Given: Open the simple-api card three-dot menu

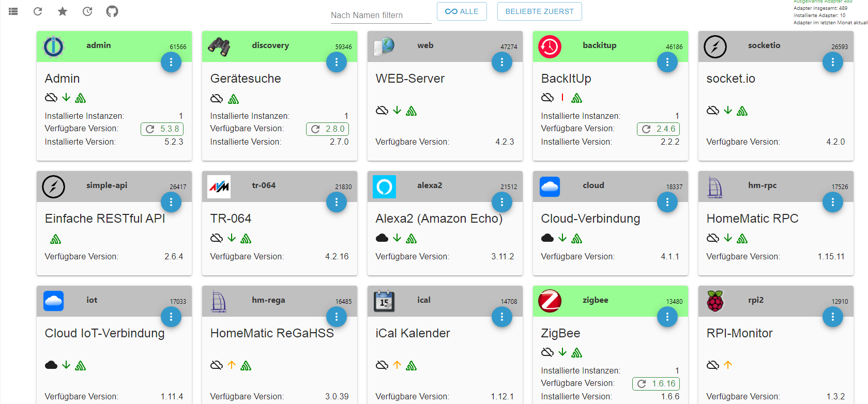Looking at the screenshot, I should [x=171, y=202].
